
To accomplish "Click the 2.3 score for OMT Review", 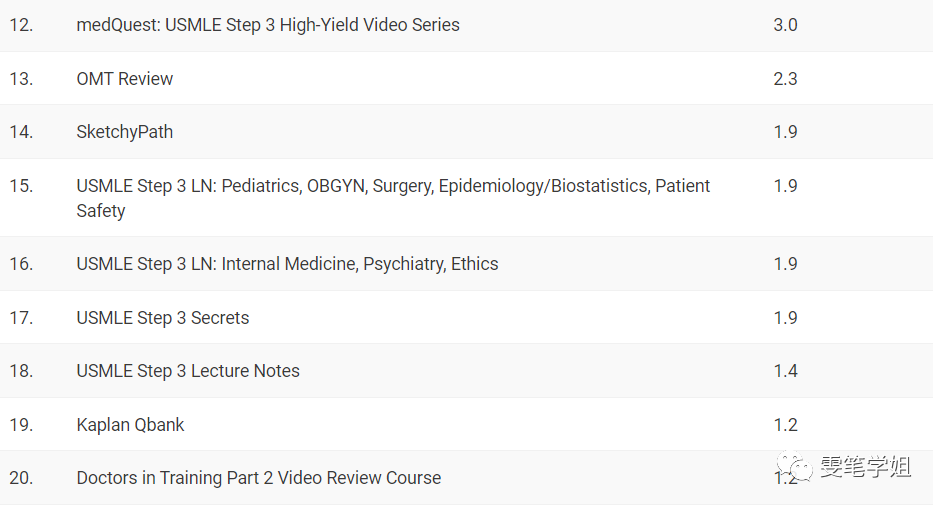I will coord(785,79).
